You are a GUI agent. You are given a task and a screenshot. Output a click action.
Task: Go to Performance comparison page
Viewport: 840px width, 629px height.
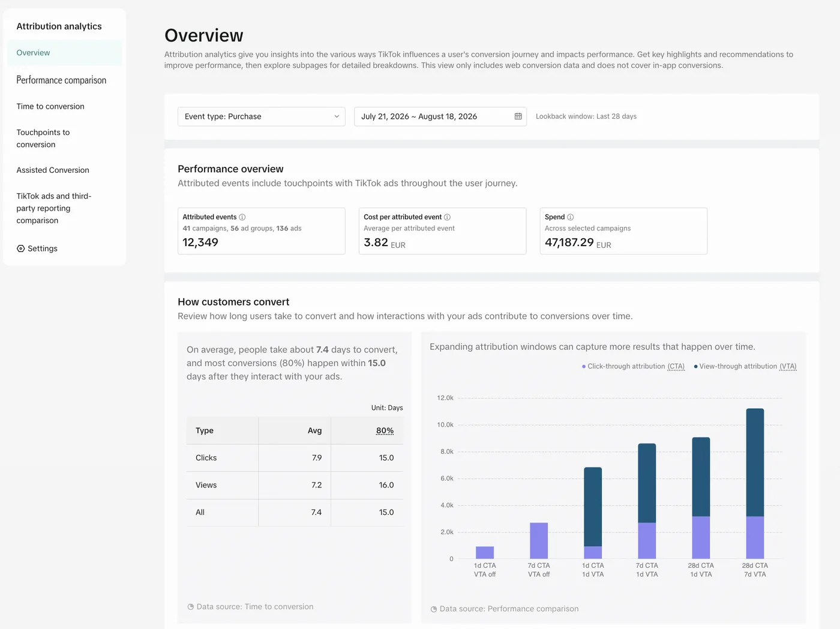point(61,80)
